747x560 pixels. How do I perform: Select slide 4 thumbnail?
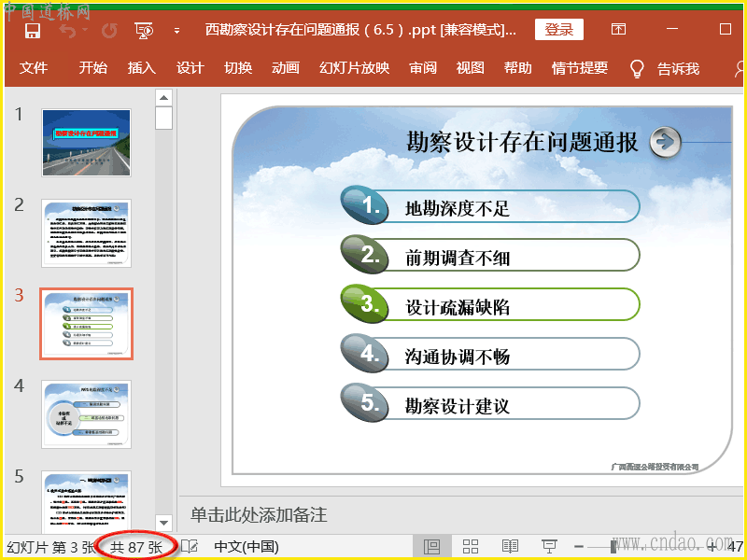click(x=86, y=414)
